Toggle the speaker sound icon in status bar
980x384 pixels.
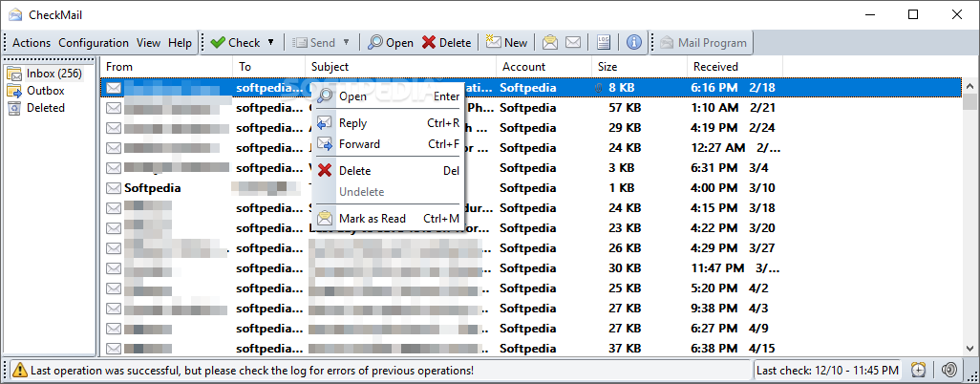click(948, 370)
